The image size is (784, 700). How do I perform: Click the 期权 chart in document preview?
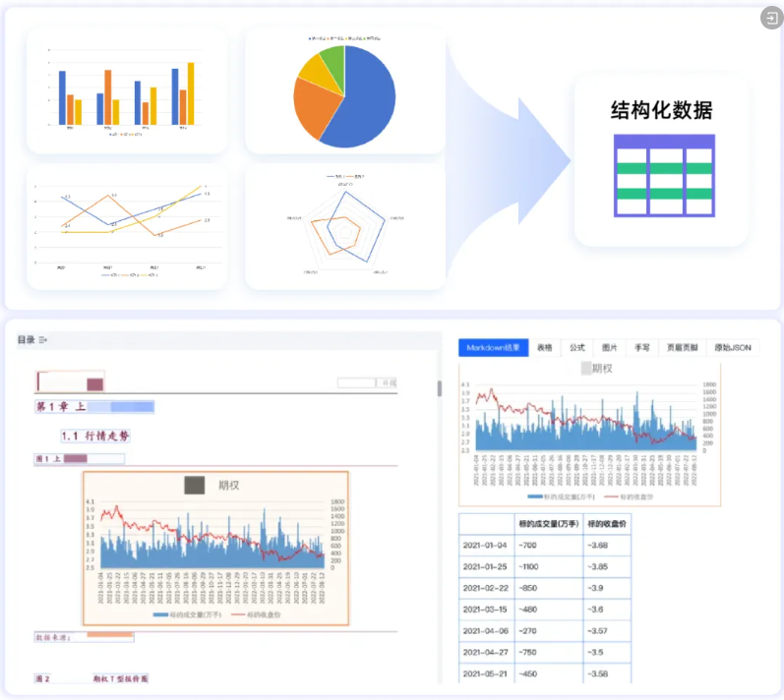[x=215, y=549]
